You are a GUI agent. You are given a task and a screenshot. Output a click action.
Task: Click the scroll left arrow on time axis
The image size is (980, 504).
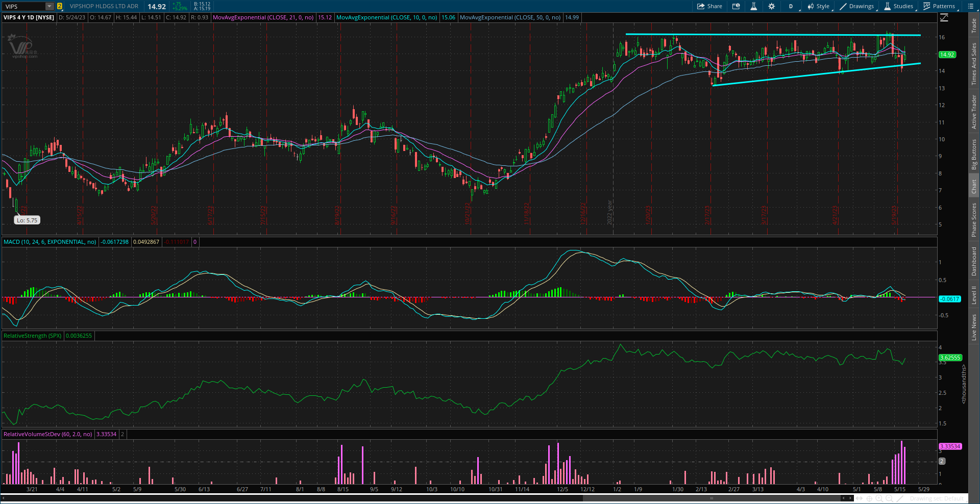click(x=844, y=498)
